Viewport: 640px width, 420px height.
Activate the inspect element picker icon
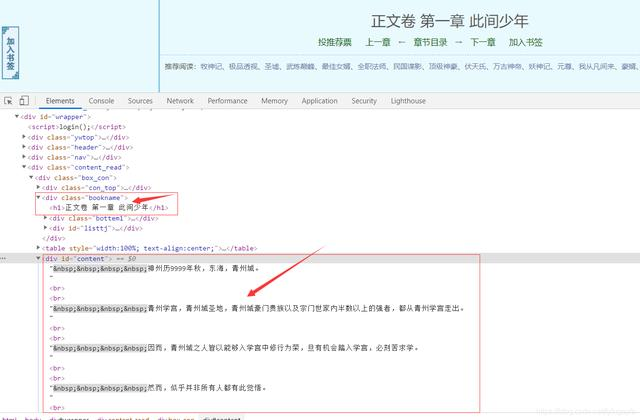[8, 100]
